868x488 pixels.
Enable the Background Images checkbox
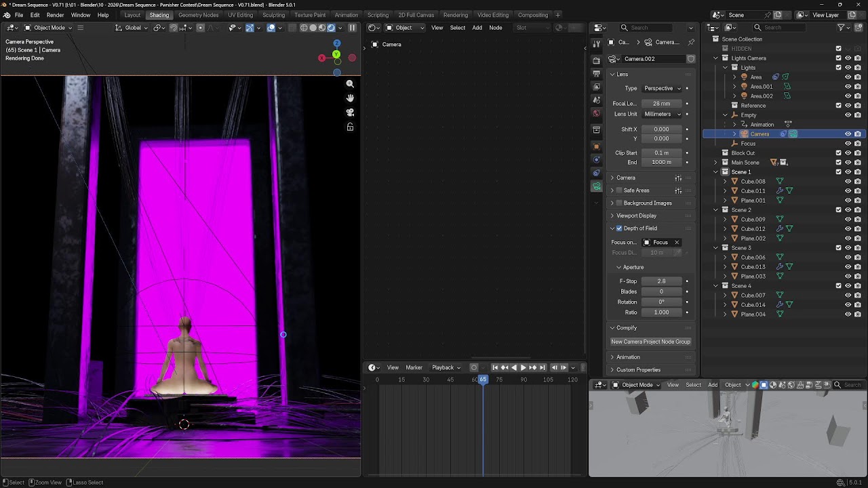(619, 203)
